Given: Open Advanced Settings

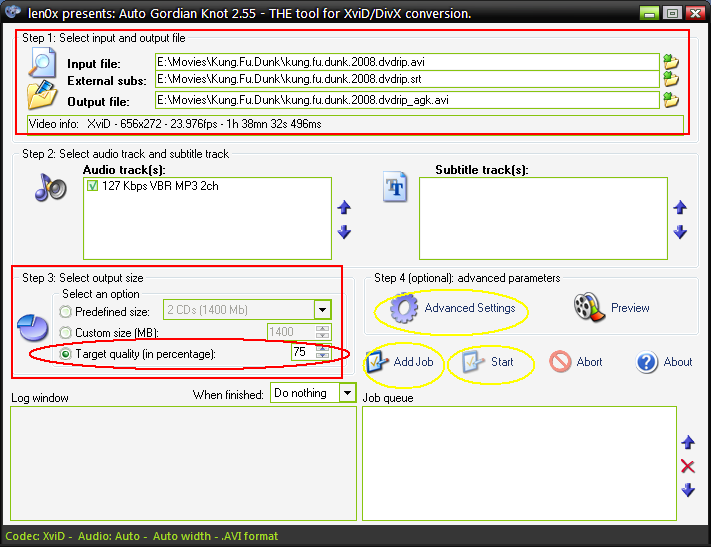Looking at the screenshot, I should [x=470, y=308].
